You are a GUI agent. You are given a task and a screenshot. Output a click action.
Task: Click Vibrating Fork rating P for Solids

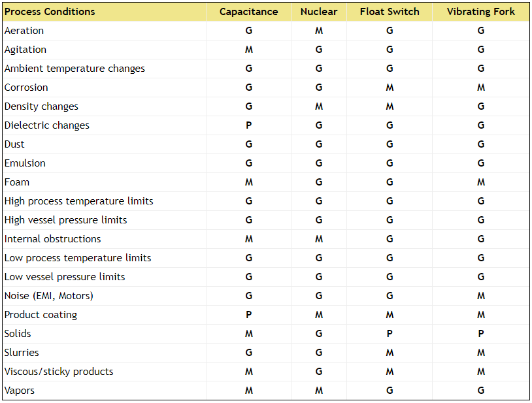point(481,334)
